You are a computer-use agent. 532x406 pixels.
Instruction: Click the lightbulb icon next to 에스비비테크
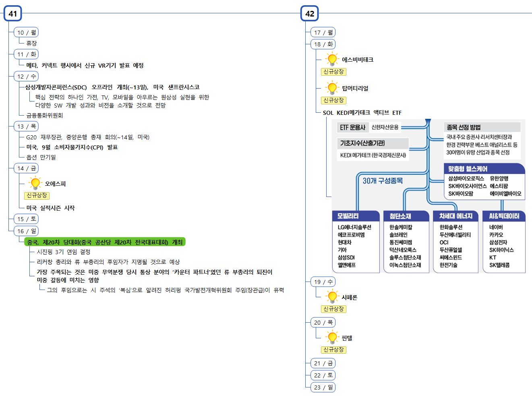pos(332,59)
